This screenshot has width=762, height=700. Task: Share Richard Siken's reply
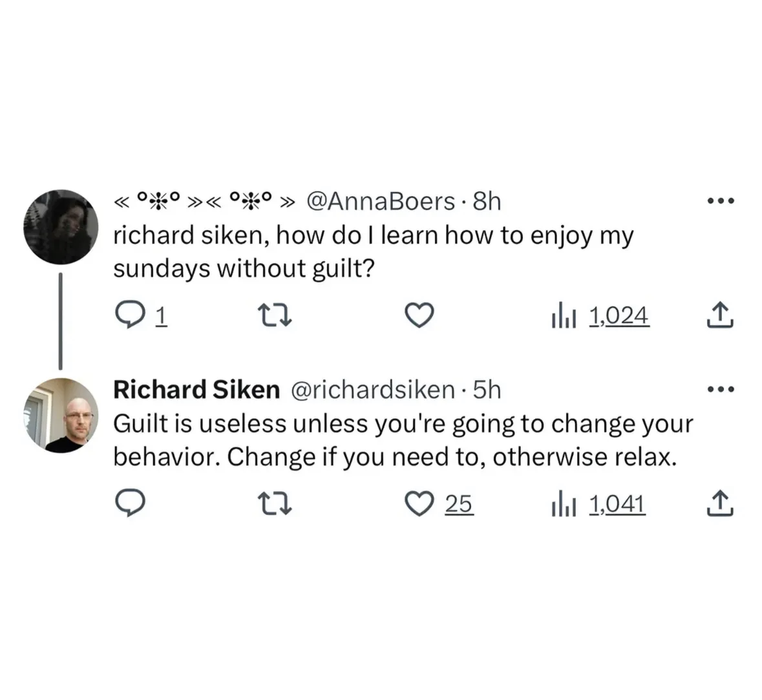click(721, 504)
